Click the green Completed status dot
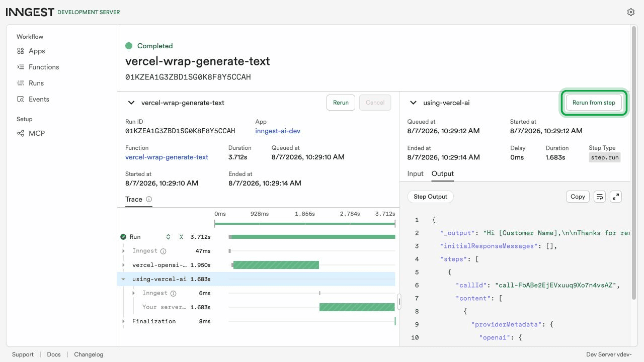 [129, 46]
